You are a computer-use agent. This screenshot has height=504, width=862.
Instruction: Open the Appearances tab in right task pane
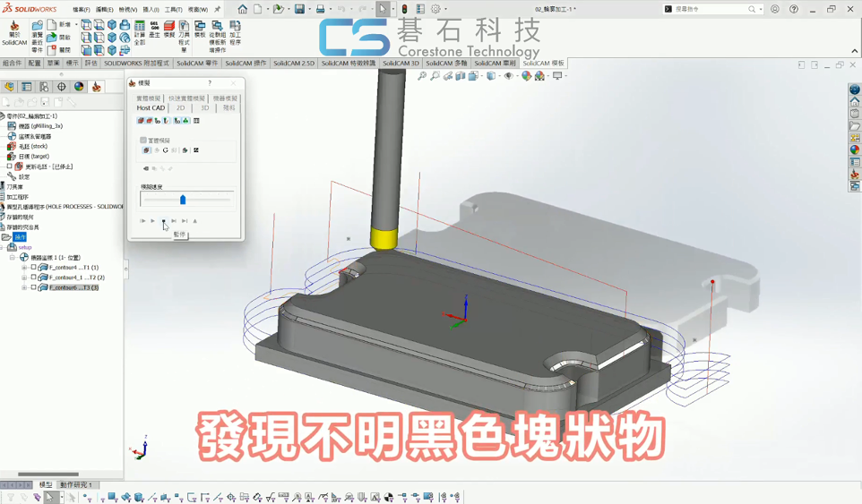pos(855,149)
